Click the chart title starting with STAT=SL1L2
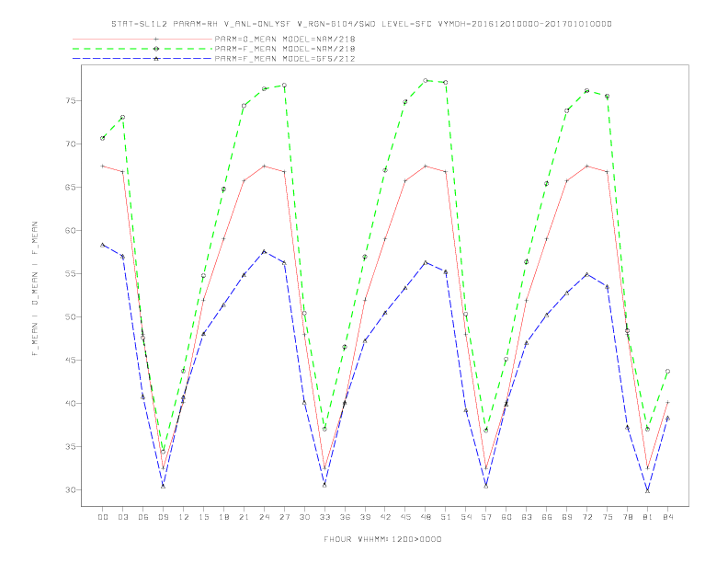728x563 pixels. (x=361, y=24)
